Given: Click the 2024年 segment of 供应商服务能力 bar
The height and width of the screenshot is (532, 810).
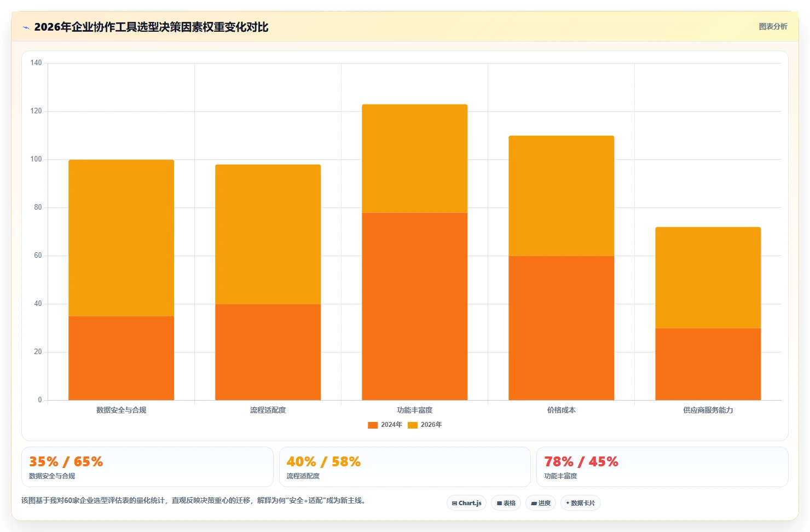Looking at the screenshot, I should [x=708, y=364].
